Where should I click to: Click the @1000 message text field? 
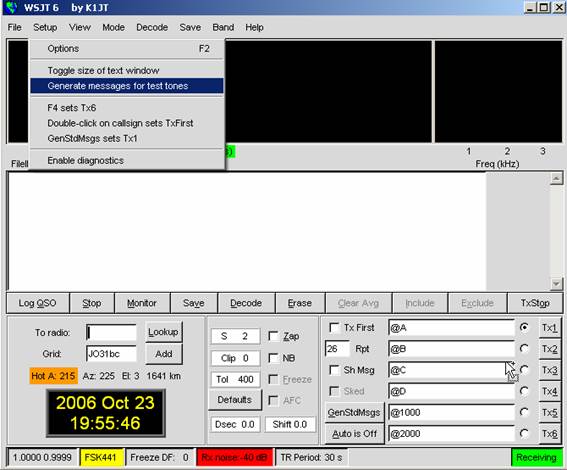[x=451, y=413]
